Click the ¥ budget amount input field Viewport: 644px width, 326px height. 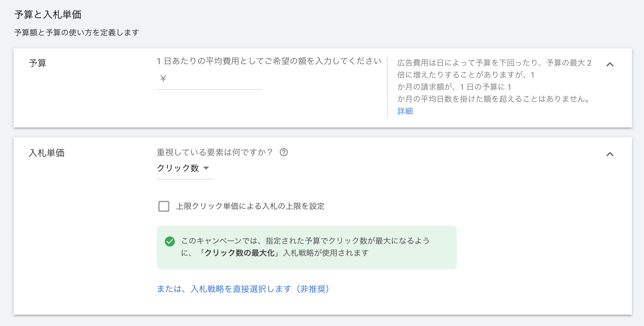pos(210,78)
